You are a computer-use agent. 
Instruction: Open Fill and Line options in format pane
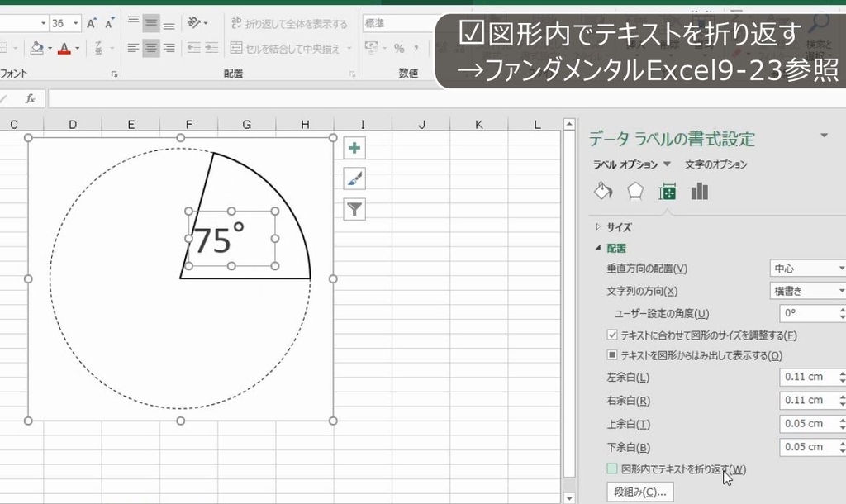[x=603, y=192]
